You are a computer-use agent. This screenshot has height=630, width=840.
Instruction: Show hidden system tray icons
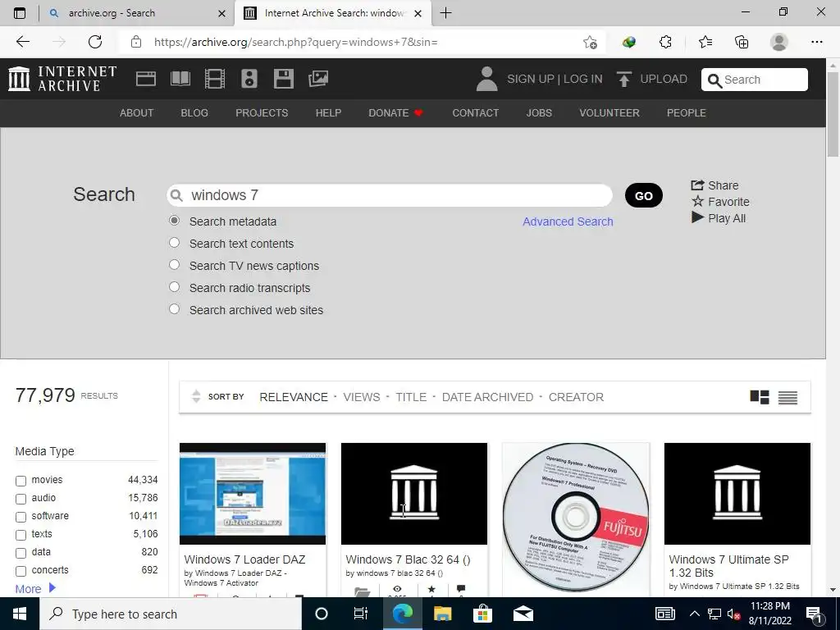pos(694,614)
